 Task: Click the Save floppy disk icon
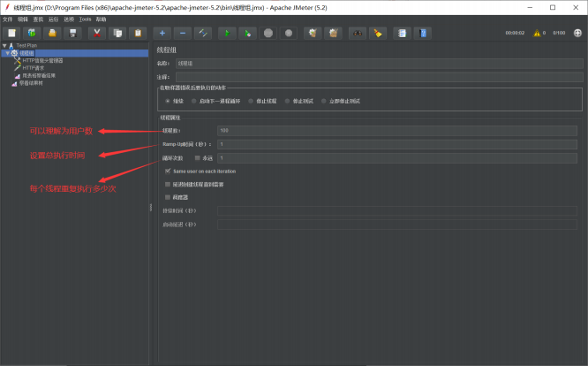click(x=73, y=33)
